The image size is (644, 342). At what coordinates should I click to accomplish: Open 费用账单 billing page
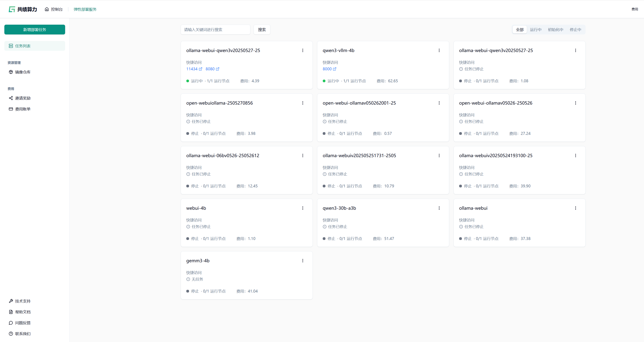(22, 109)
